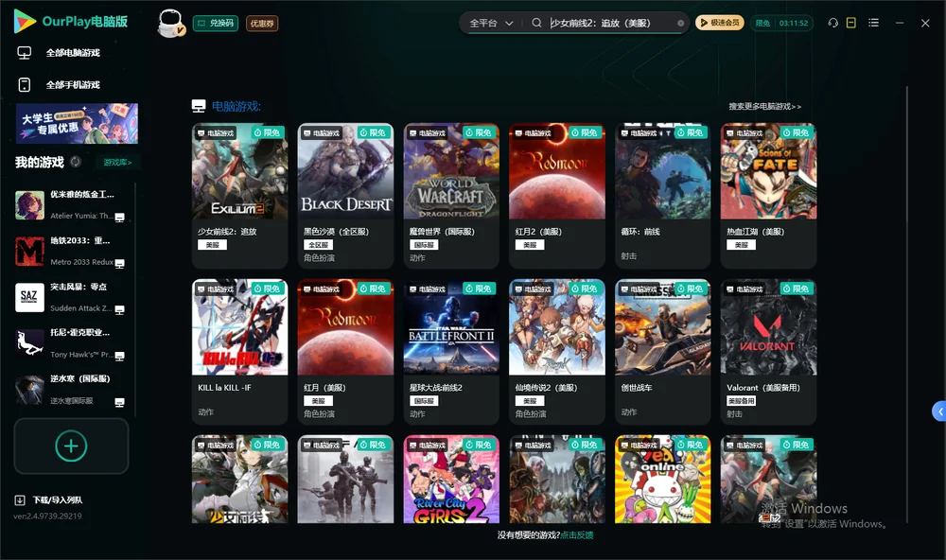Open customer service headset icon

coord(833,23)
